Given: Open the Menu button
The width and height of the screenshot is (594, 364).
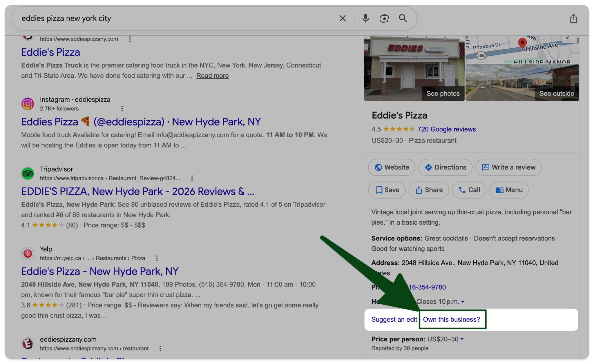Looking at the screenshot, I should [509, 190].
